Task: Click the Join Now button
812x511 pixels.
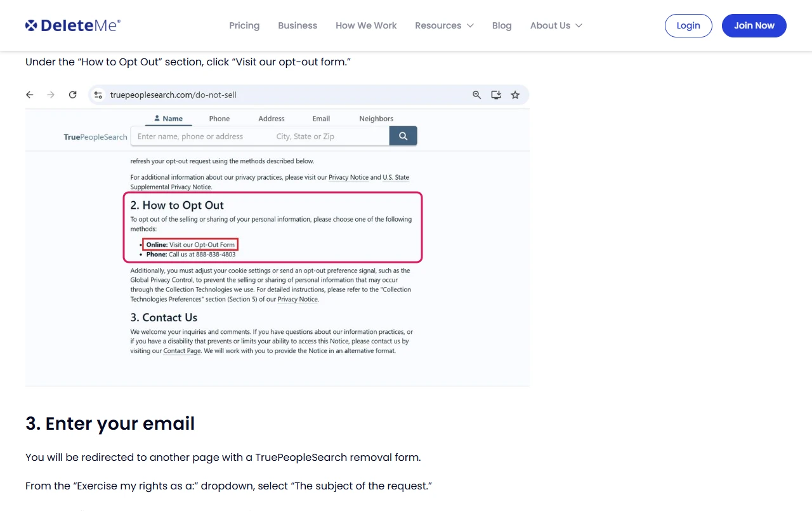Action: (754, 25)
